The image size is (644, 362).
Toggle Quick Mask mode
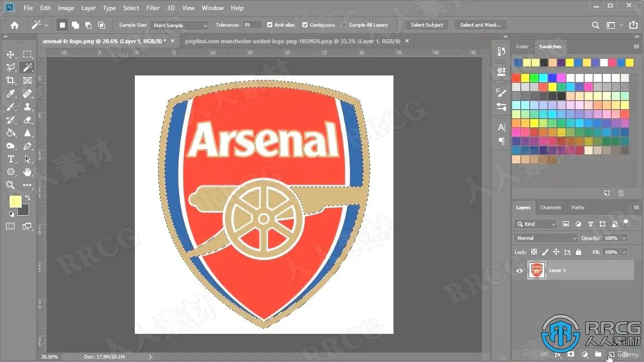(11, 226)
